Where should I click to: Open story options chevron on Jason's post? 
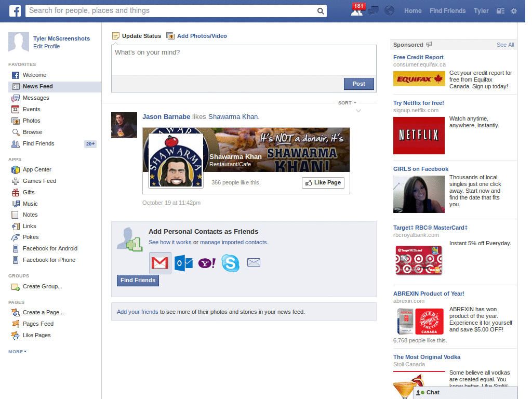358,111
